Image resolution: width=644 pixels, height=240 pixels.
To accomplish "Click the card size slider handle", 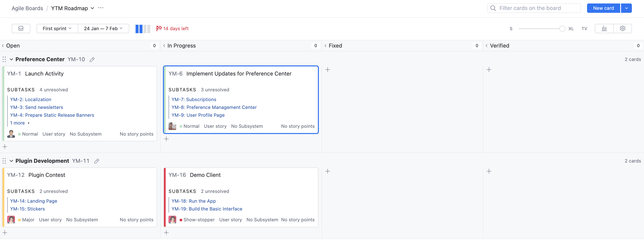I will pos(562,29).
